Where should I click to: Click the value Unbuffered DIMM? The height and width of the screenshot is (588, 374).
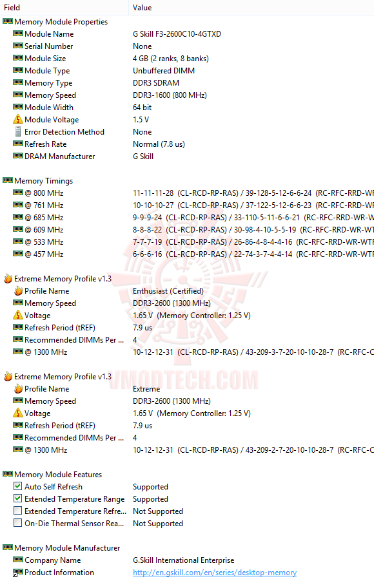[x=164, y=70]
